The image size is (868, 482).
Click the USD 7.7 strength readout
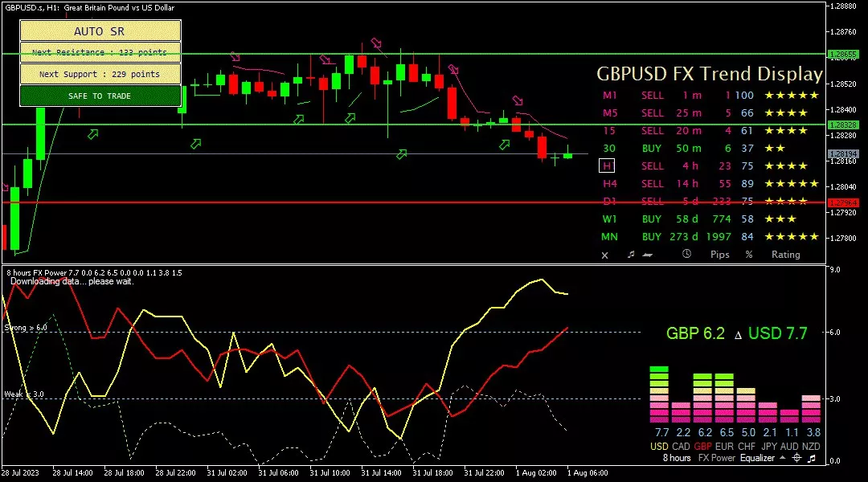tap(778, 333)
